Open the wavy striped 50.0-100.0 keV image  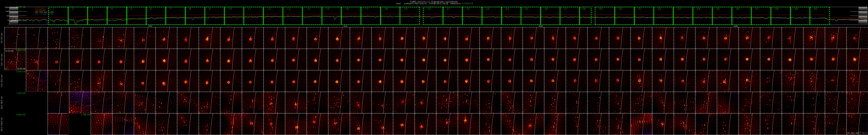[x=641, y=124]
